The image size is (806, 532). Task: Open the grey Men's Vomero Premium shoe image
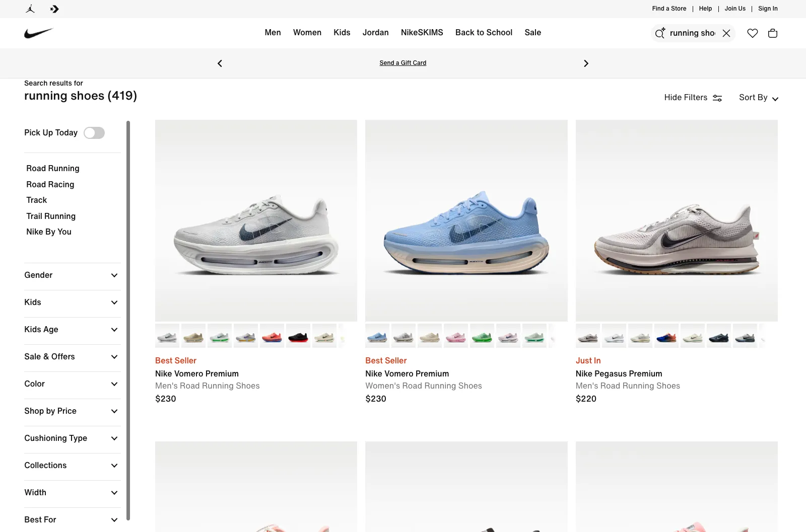(256, 220)
